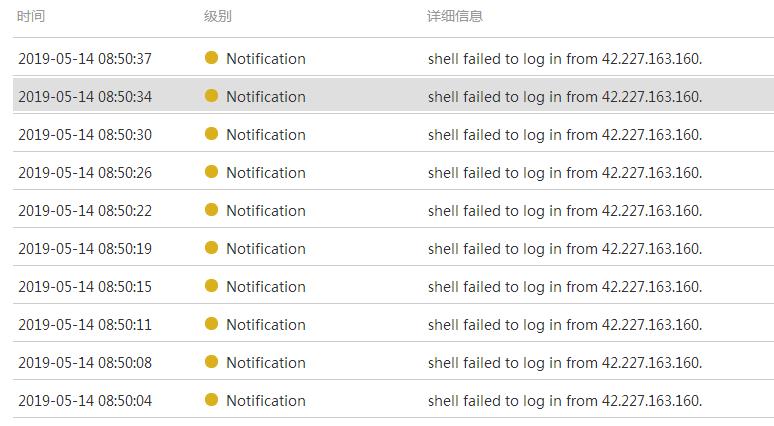
Task: Click the 时间 column header
Action: pos(31,17)
